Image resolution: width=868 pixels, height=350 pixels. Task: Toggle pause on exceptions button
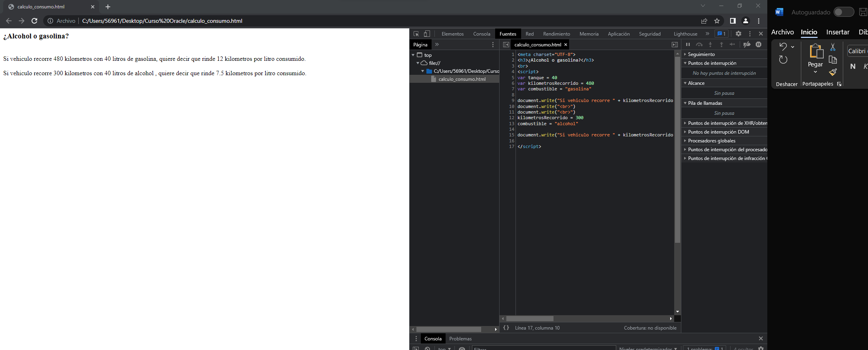[x=759, y=44]
